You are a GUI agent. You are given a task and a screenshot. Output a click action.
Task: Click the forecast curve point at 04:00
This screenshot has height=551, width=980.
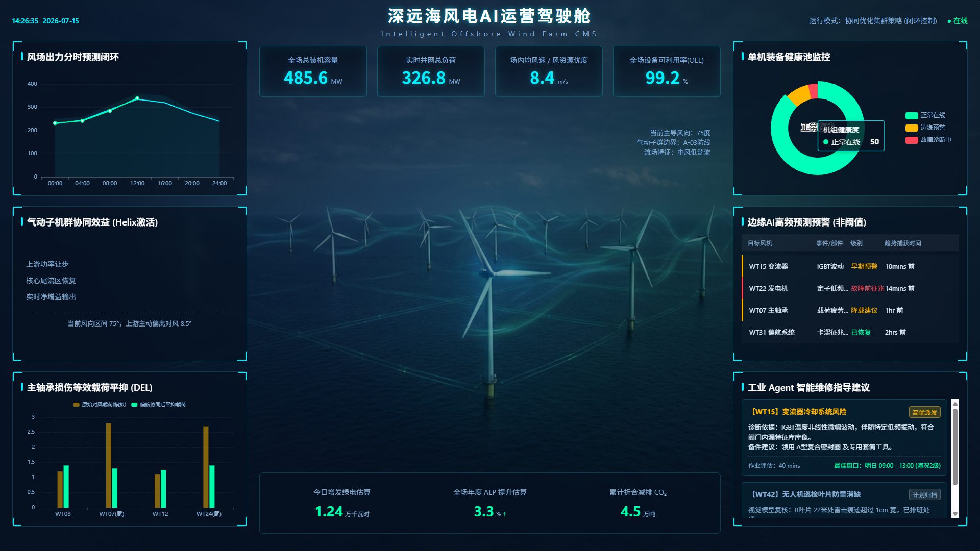[82, 121]
